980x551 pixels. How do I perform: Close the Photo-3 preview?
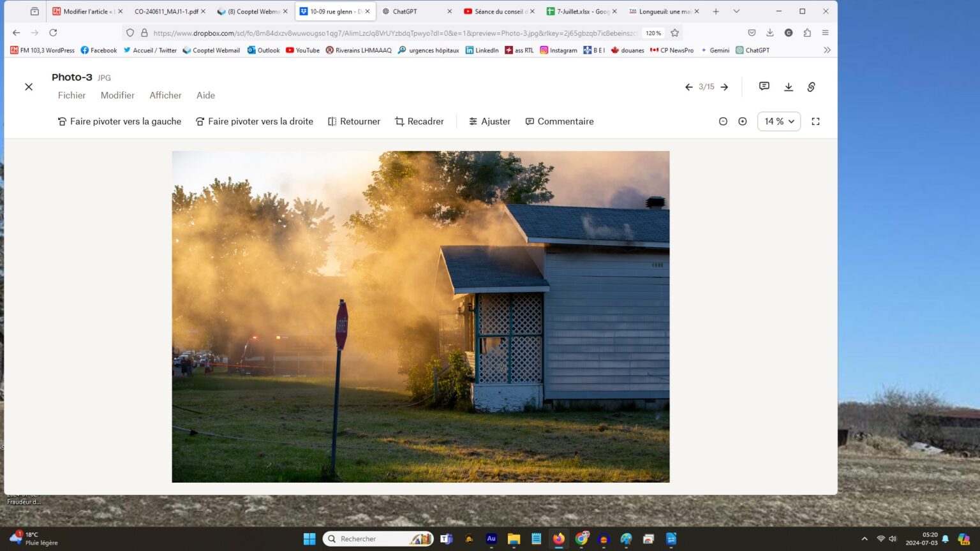click(x=29, y=87)
